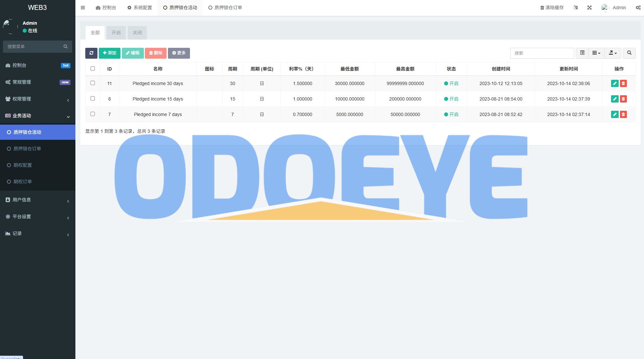Screen dimensions: 644x359
Task: Toggle the table/card view icon
Action: [x=582, y=53]
